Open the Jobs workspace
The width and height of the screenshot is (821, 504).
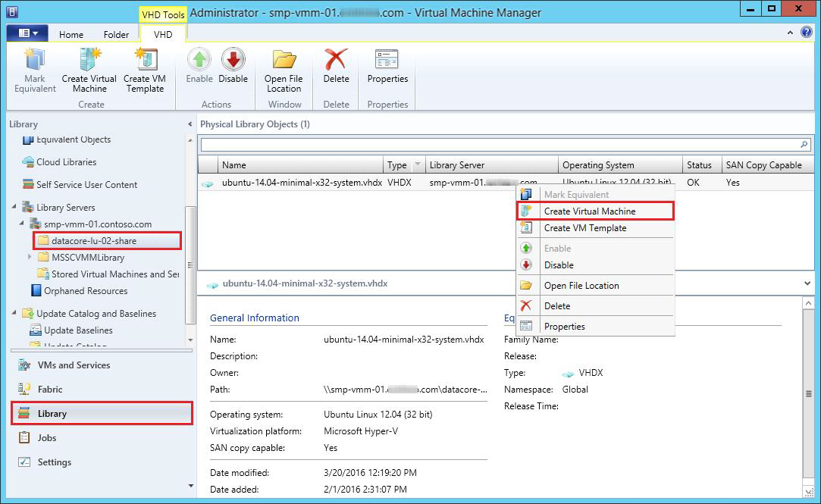click(x=47, y=438)
